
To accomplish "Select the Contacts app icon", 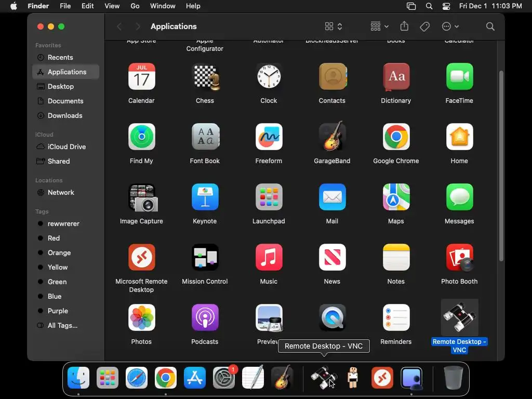I will 332,77.
